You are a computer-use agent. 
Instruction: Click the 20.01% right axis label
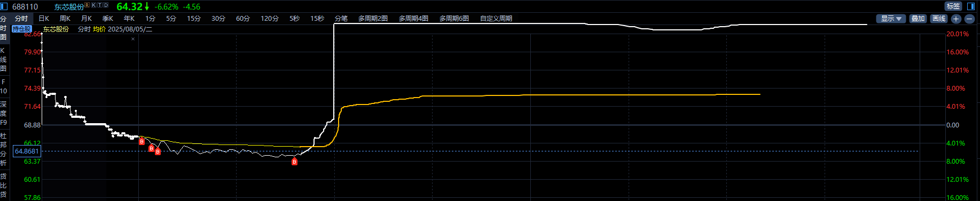958,34
